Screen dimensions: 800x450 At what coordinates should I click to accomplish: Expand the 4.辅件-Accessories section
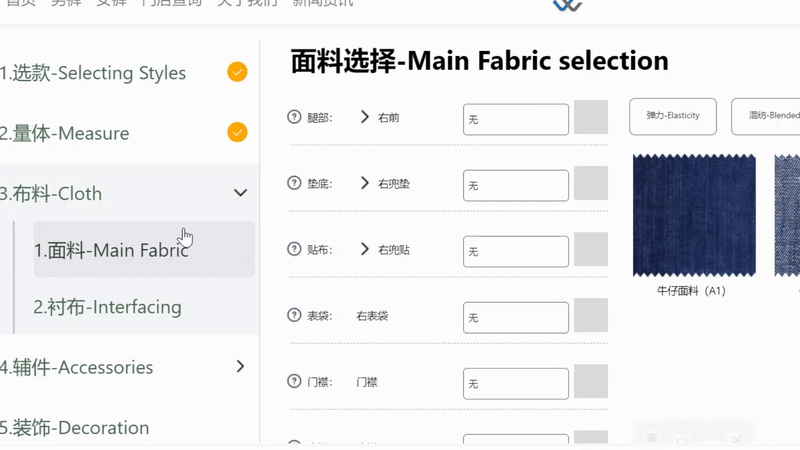tap(240, 367)
